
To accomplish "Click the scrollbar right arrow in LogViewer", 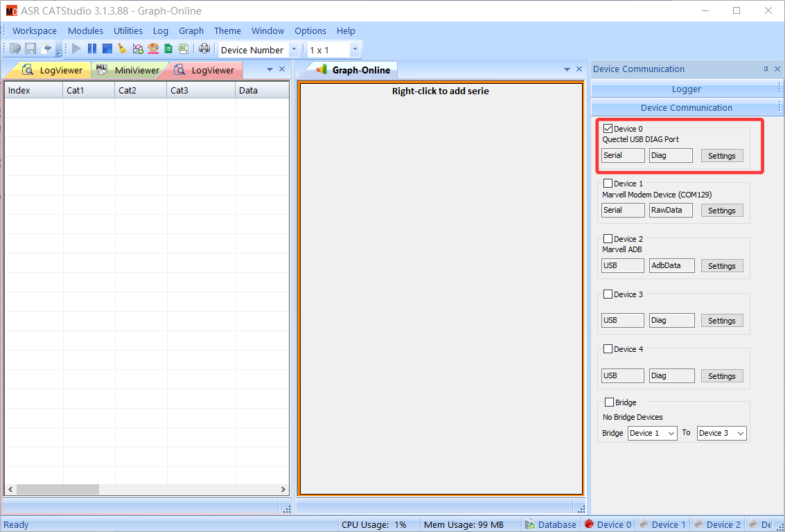I will 283,489.
